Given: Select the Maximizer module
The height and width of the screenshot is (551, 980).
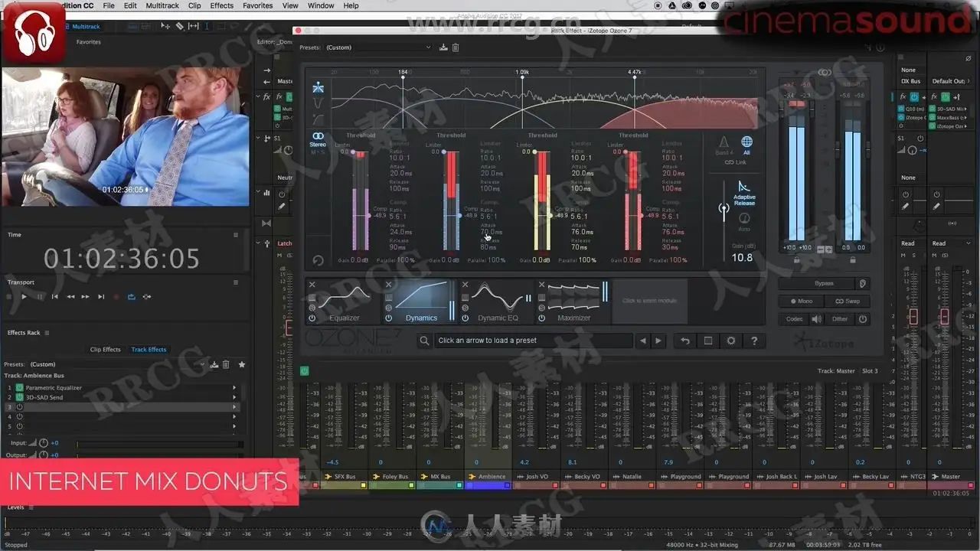Looking at the screenshot, I should [573, 301].
